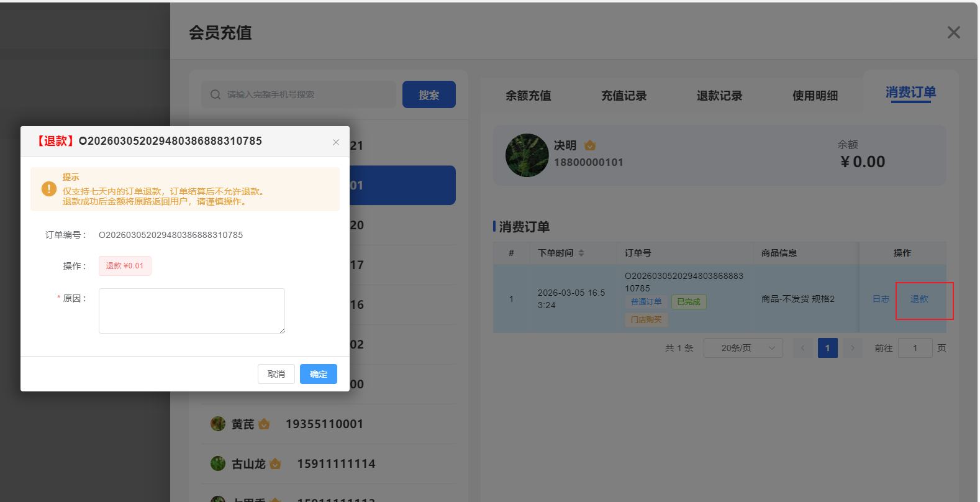Close the 会员充值 panel

(x=953, y=32)
